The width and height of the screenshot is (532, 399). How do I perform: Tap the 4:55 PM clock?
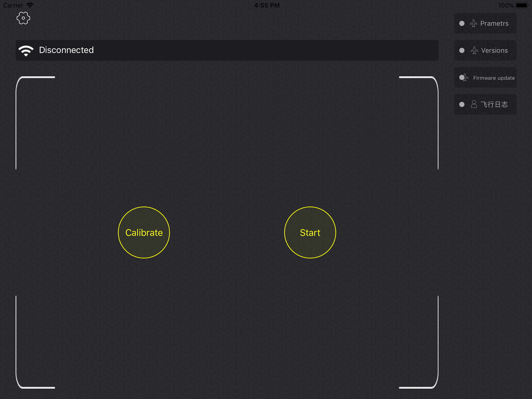[267, 5]
